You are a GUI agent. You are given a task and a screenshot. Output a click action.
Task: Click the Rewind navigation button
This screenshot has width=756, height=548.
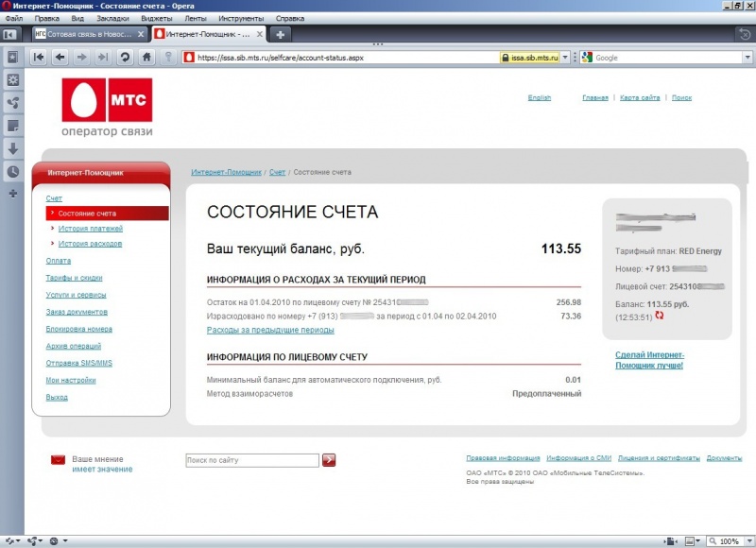pyautogui.click(x=39, y=57)
